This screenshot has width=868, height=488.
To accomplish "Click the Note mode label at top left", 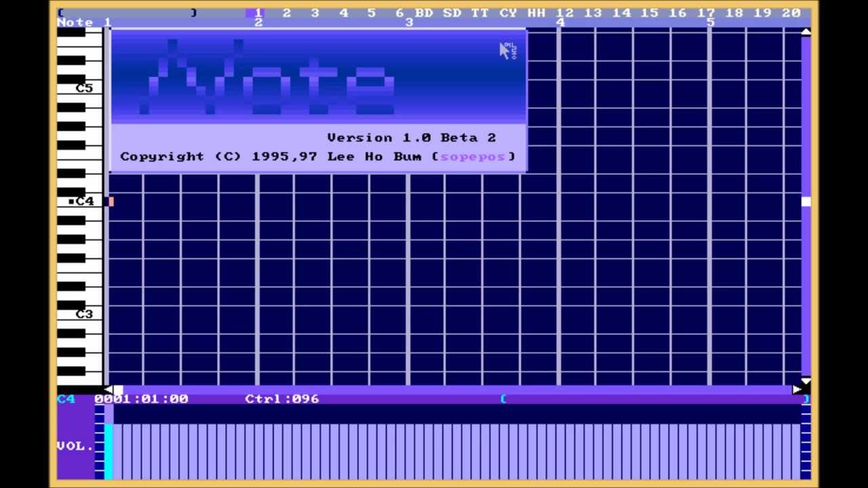I will [x=75, y=22].
